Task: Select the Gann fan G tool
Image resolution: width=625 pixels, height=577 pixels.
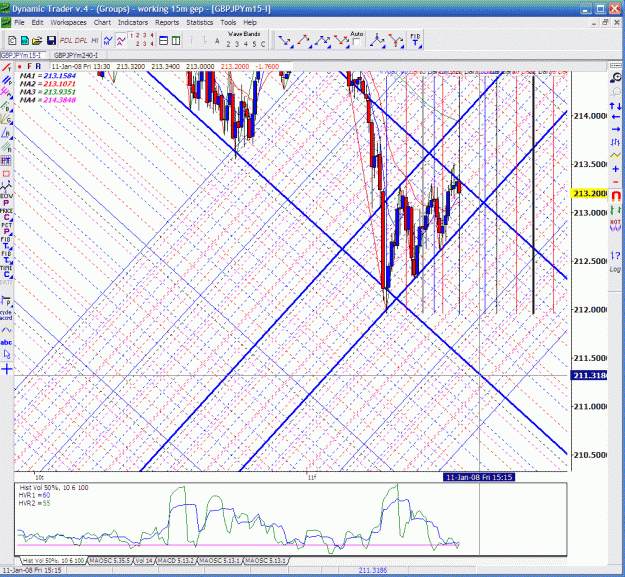Action: tap(6, 118)
